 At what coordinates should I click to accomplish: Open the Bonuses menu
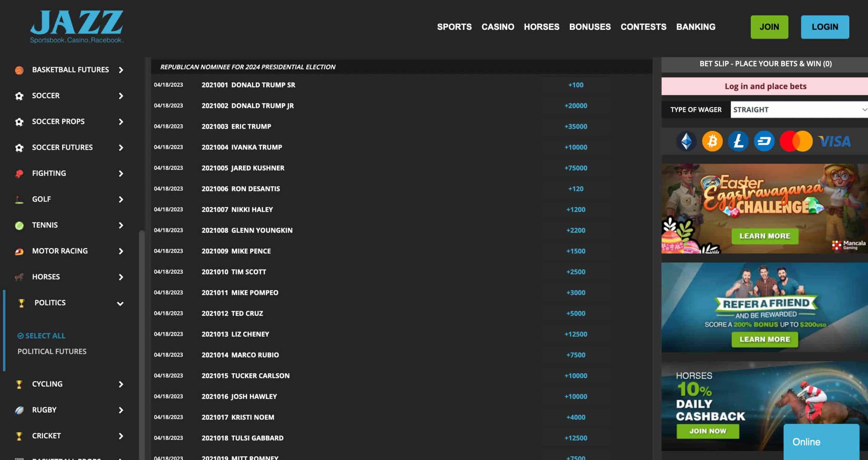[590, 27]
